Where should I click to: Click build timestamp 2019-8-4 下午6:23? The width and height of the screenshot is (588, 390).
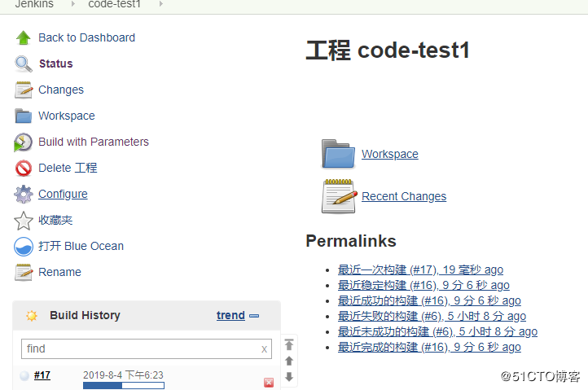pos(123,375)
